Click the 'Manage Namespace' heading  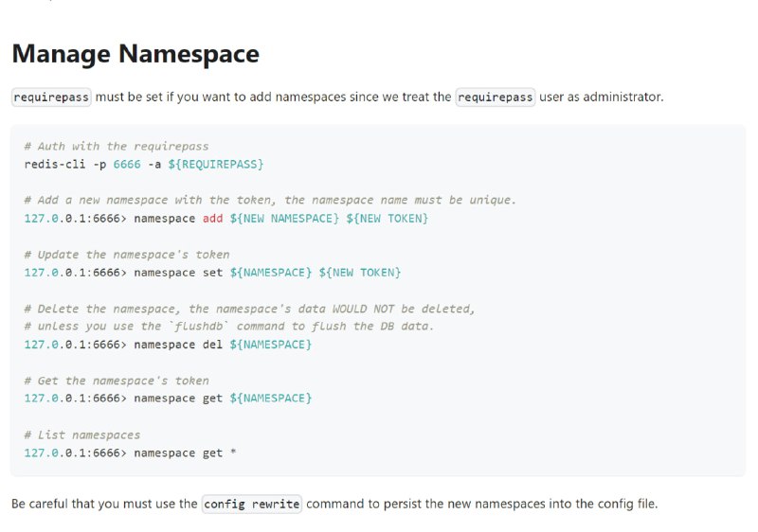[x=135, y=54]
